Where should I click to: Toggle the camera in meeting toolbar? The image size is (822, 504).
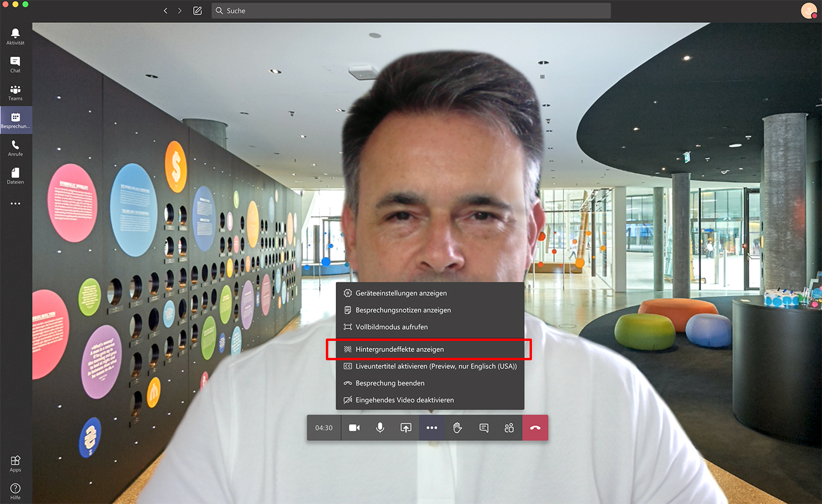354,428
